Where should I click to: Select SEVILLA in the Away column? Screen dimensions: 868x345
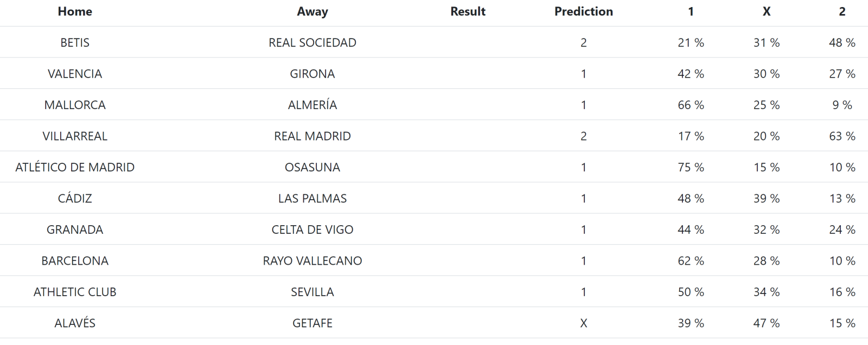tap(312, 292)
